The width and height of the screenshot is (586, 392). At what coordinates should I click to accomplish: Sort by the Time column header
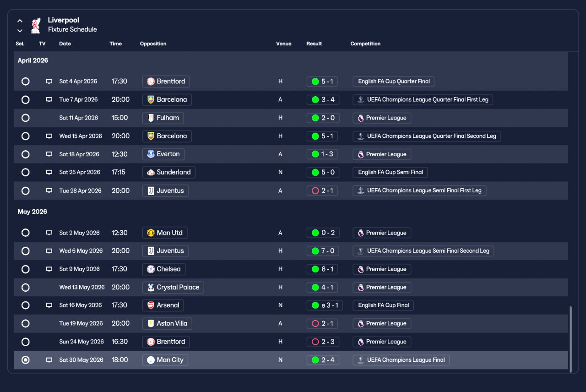point(116,44)
